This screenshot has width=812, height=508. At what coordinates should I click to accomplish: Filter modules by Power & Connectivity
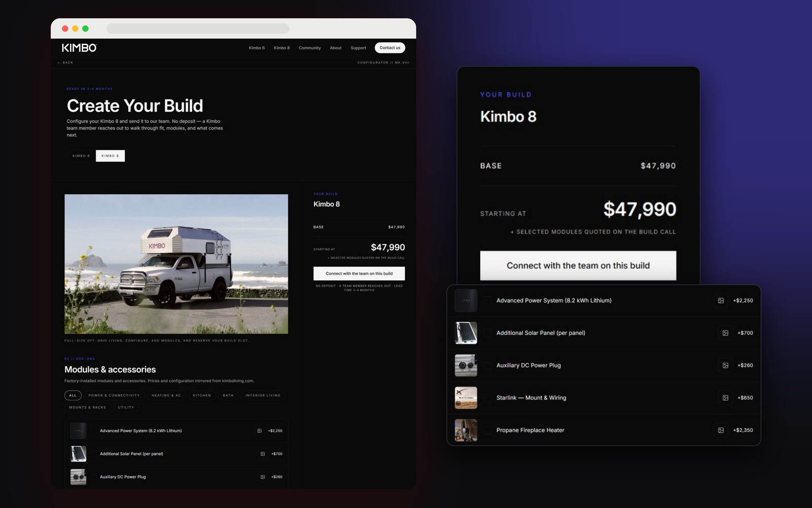tap(114, 395)
